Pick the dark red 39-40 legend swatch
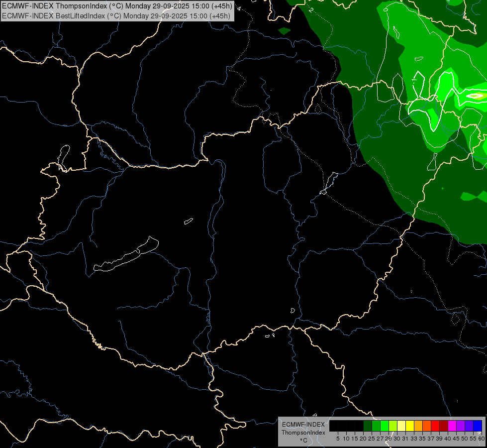The width and height of the screenshot is (487, 448). point(444,426)
